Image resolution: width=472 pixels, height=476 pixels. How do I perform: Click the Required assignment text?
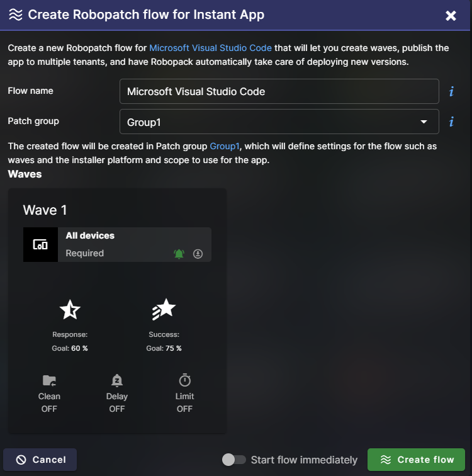[x=84, y=253]
